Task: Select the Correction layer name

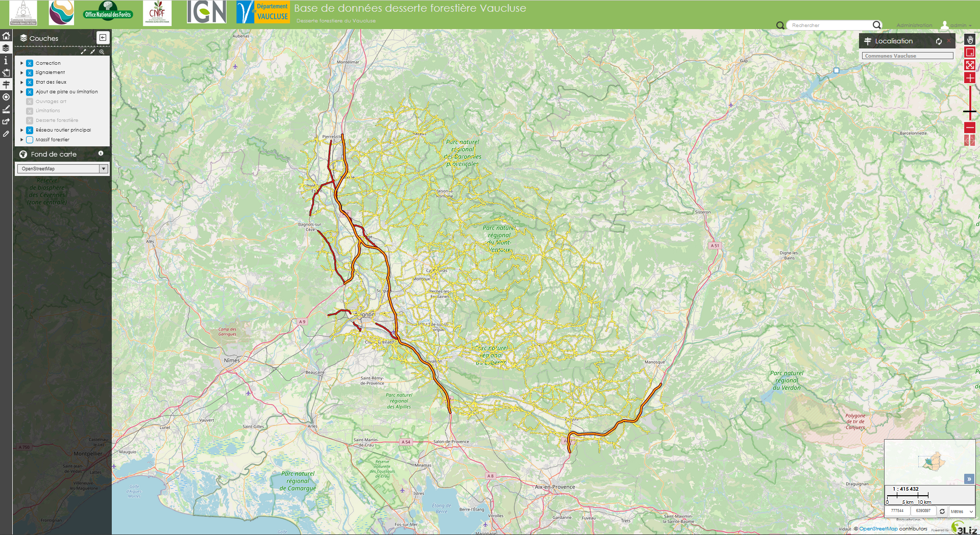Action: point(48,63)
